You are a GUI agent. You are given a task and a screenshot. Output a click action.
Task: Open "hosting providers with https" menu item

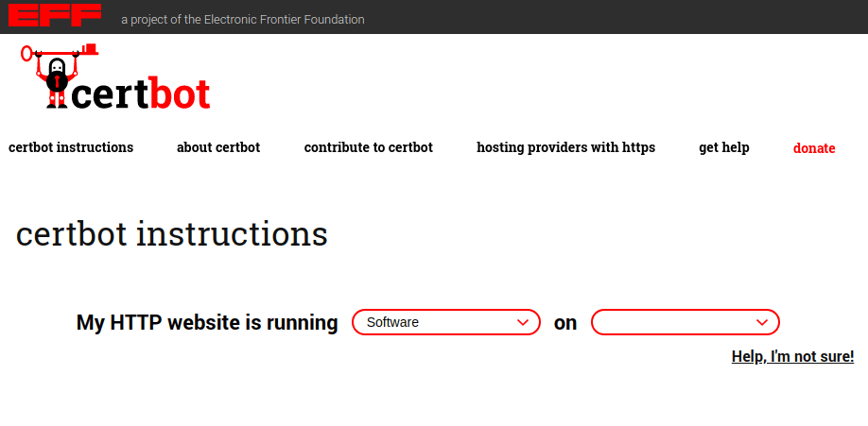pos(565,147)
